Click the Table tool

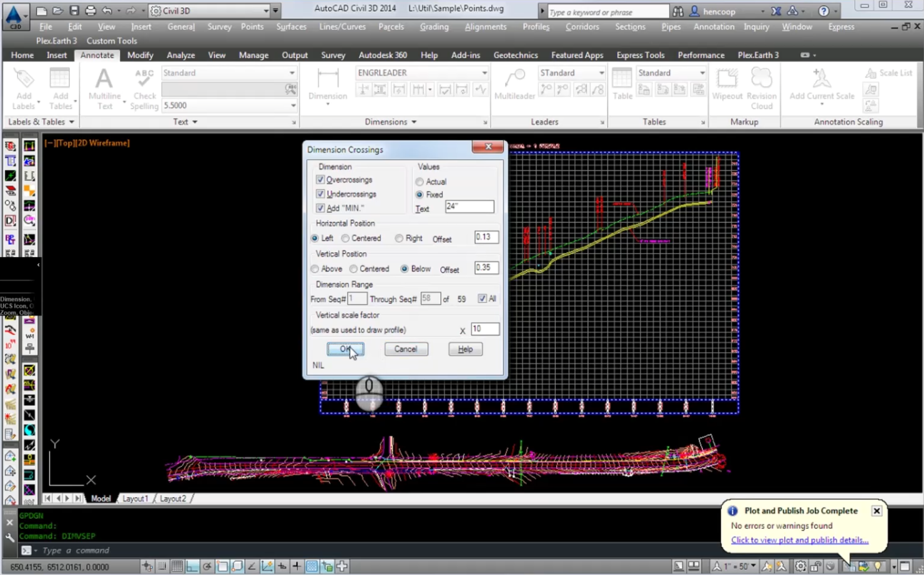coord(622,85)
